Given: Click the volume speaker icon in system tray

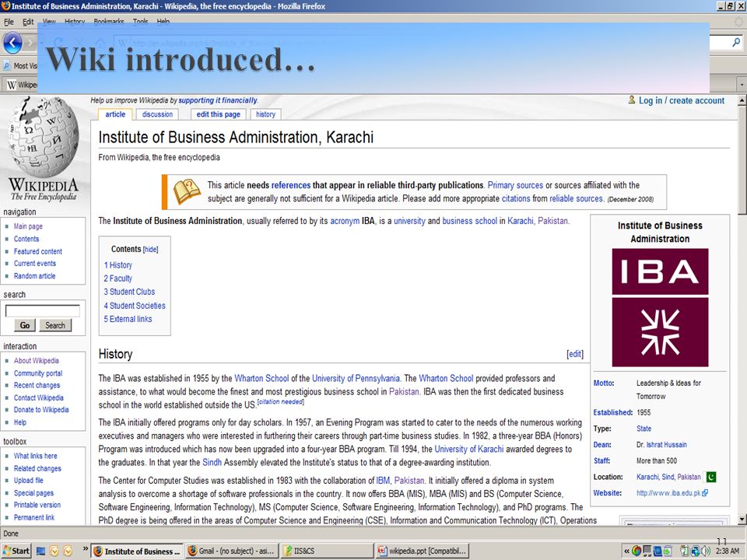Looking at the screenshot, I should point(707,551).
